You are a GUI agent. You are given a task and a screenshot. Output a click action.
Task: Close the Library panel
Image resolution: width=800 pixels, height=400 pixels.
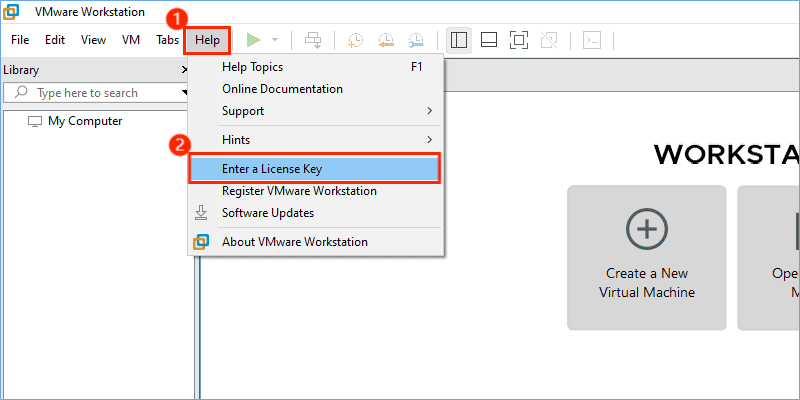point(185,70)
